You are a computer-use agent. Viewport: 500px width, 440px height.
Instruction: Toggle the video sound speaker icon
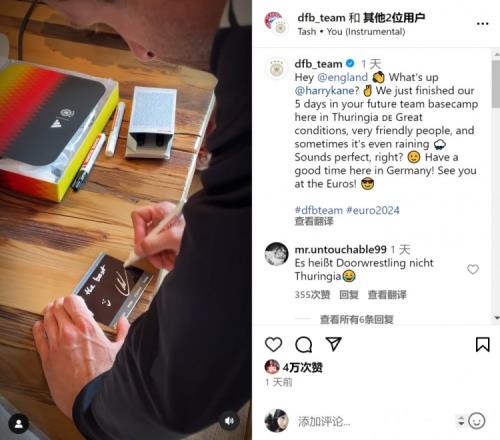pos(229,421)
